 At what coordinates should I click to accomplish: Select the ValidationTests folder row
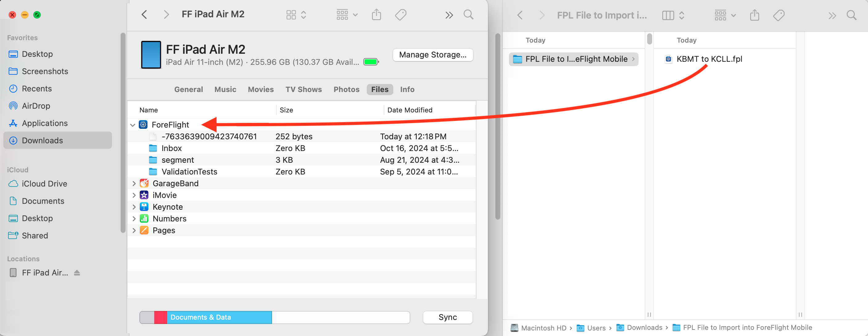(x=302, y=172)
